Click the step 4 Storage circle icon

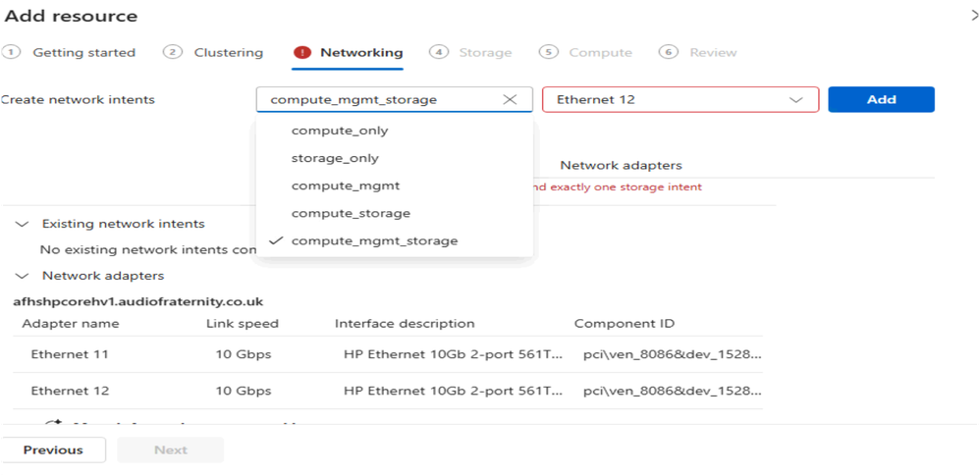point(439,53)
